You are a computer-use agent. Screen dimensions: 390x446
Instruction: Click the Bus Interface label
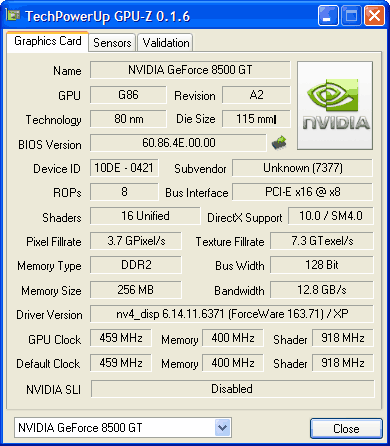point(197,193)
